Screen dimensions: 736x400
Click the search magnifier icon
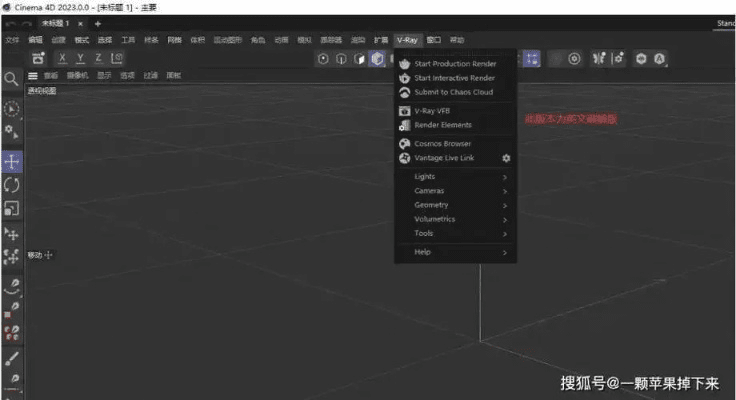[11, 78]
